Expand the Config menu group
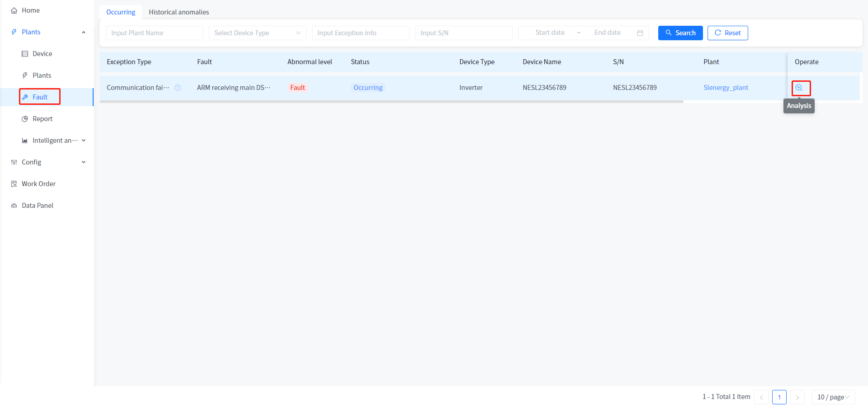 point(84,162)
